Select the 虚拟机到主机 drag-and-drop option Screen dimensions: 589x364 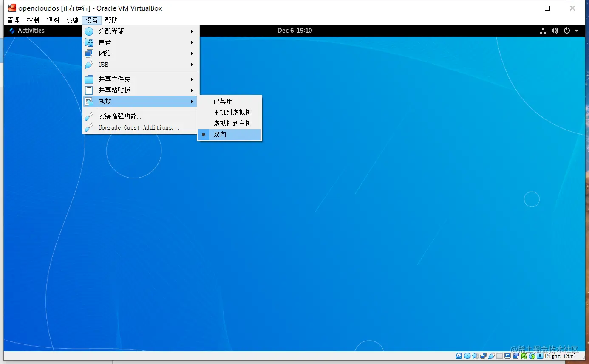(x=229, y=124)
